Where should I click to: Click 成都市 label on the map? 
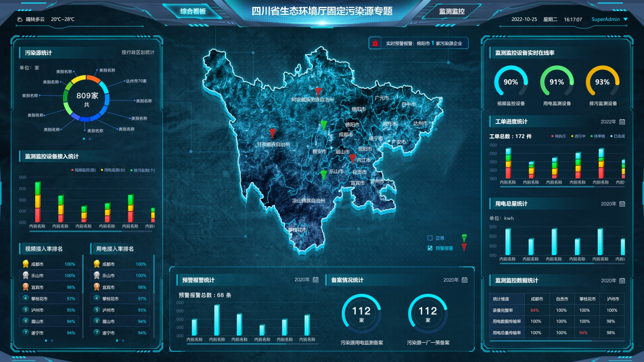pyautogui.click(x=346, y=135)
